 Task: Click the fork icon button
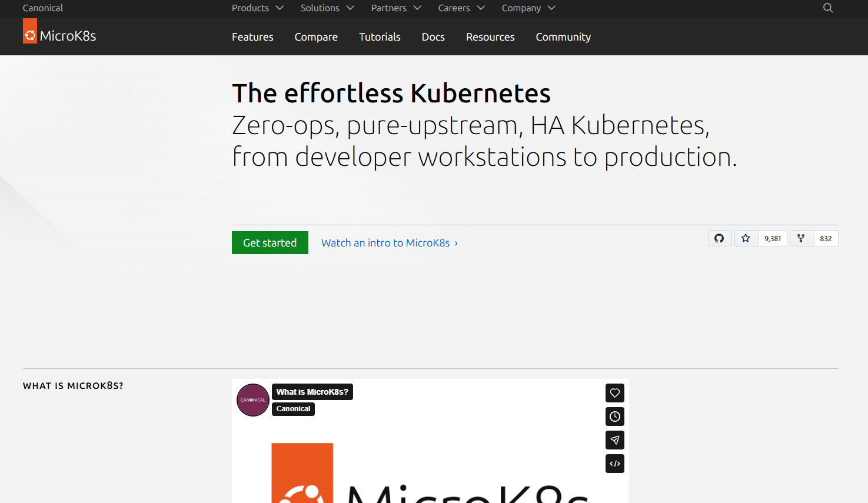click(x=801, y=238)
